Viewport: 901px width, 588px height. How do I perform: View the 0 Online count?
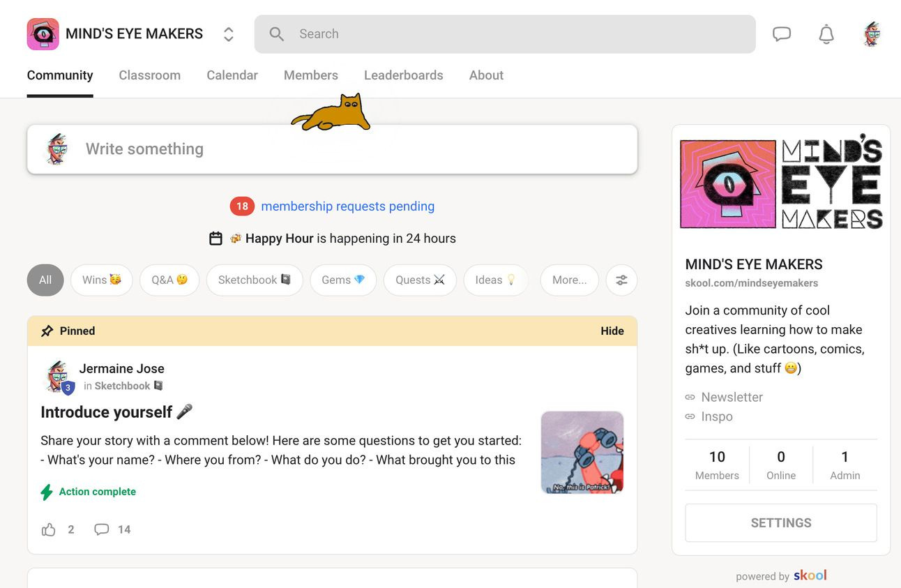(781, 465)
